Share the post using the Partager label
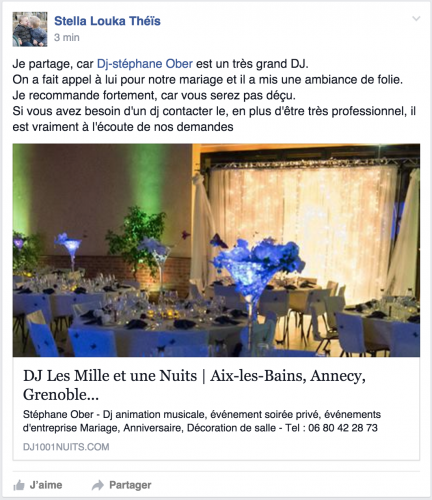 (130, 485)
